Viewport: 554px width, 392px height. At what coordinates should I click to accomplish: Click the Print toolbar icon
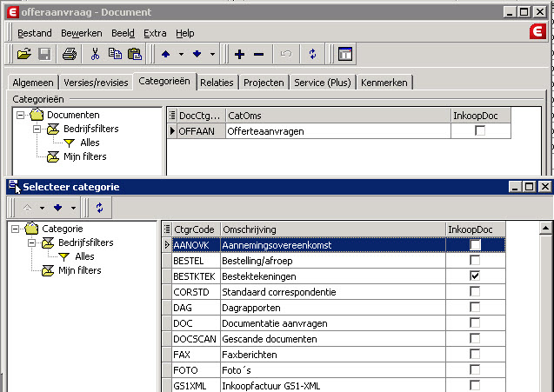tap(70, 54)
